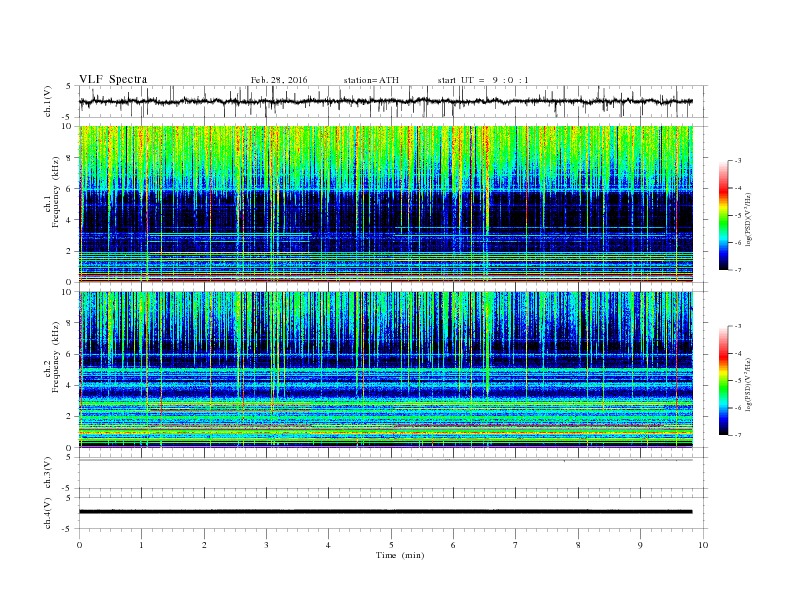Click time axis tick label "9"
This screenshot has height=612, width=792.
pos(640,545)
